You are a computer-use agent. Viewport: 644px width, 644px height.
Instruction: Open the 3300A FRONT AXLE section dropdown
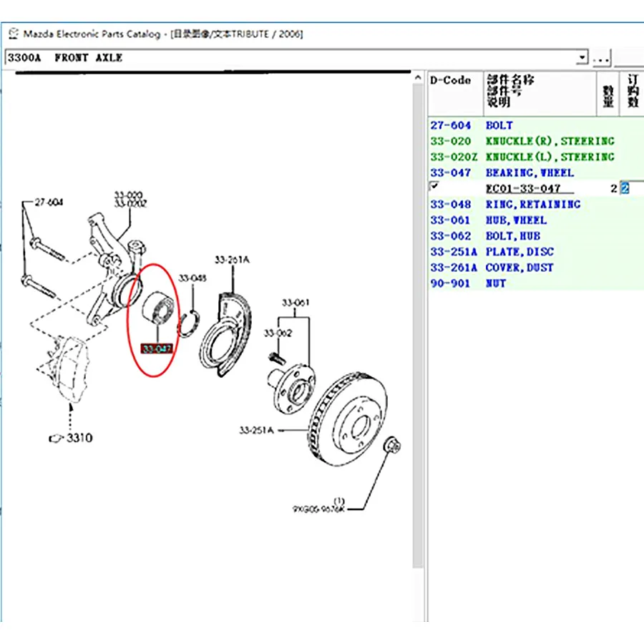(x=582, y=58)
